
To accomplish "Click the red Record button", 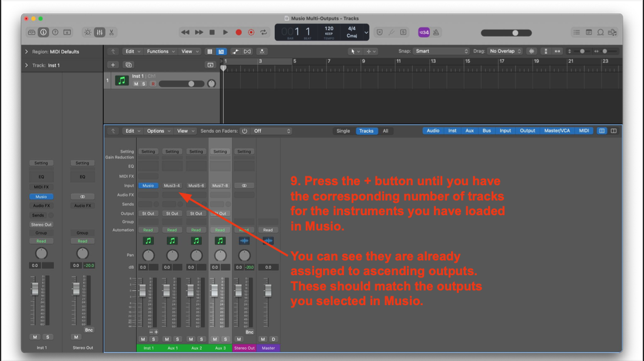I will [x=239, y=32].
